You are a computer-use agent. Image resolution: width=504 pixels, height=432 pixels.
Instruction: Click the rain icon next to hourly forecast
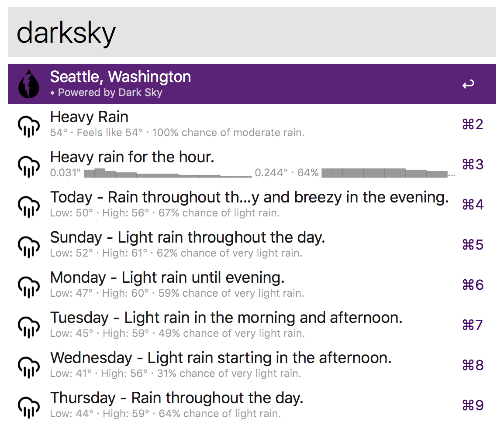(x=29, y=167)
